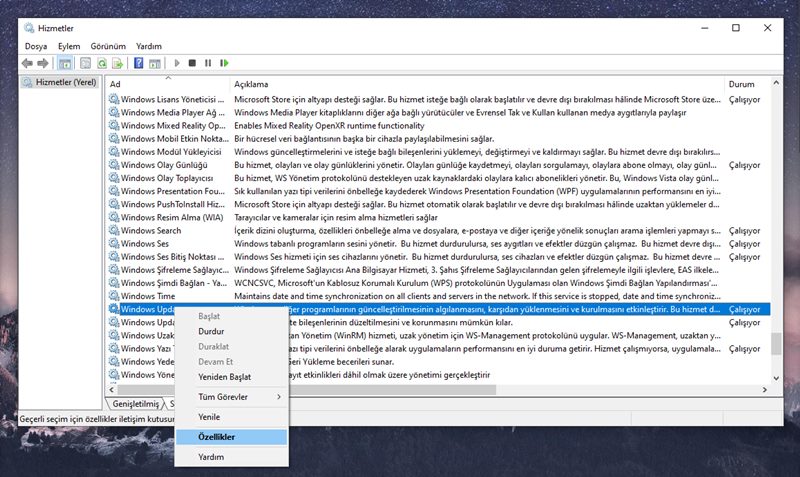This screenshot has height=477, width=800.
Task: Choose Yenile in the context menu
Action: point(232,417)
